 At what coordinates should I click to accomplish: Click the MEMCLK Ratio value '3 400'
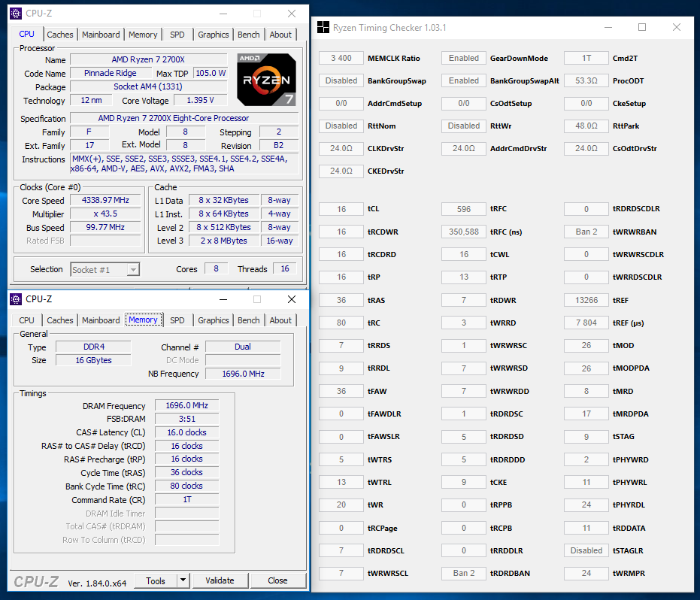pos(341,58)
